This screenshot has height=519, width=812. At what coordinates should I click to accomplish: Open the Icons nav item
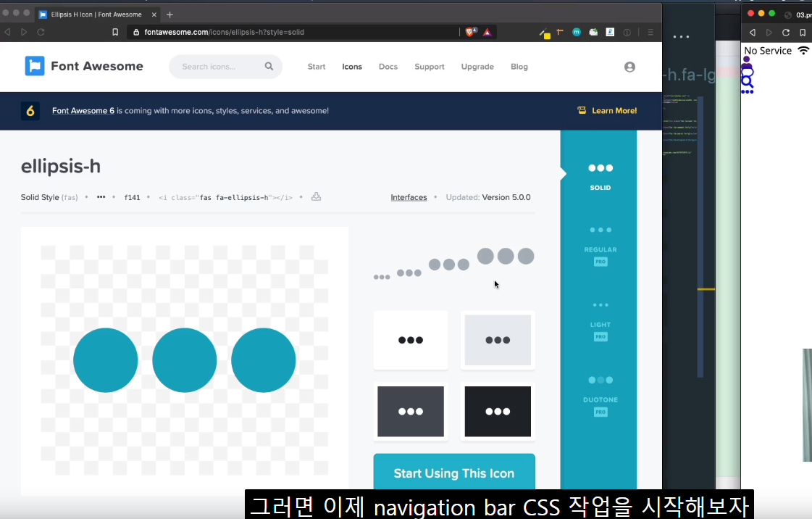click(x=351, y=67)
